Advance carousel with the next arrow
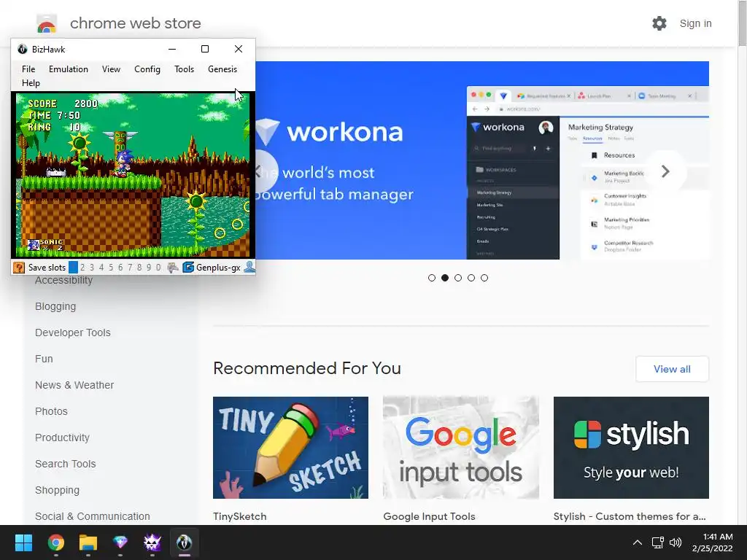 pyautogui.click(x=665, y=171)
